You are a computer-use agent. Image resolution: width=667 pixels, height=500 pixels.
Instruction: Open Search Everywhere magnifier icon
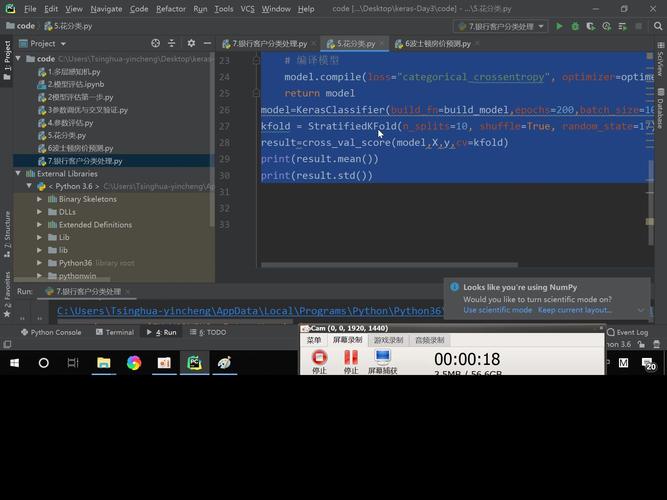click(658, 26)
